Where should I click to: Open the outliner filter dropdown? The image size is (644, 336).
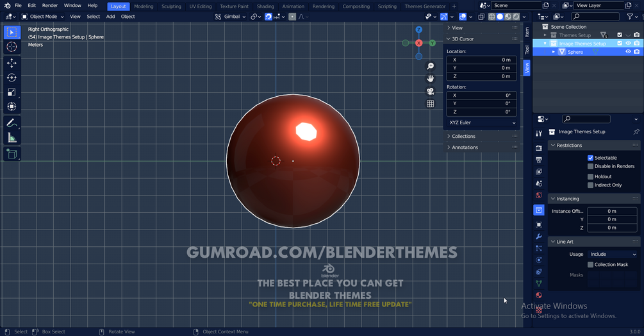point(632,17)
